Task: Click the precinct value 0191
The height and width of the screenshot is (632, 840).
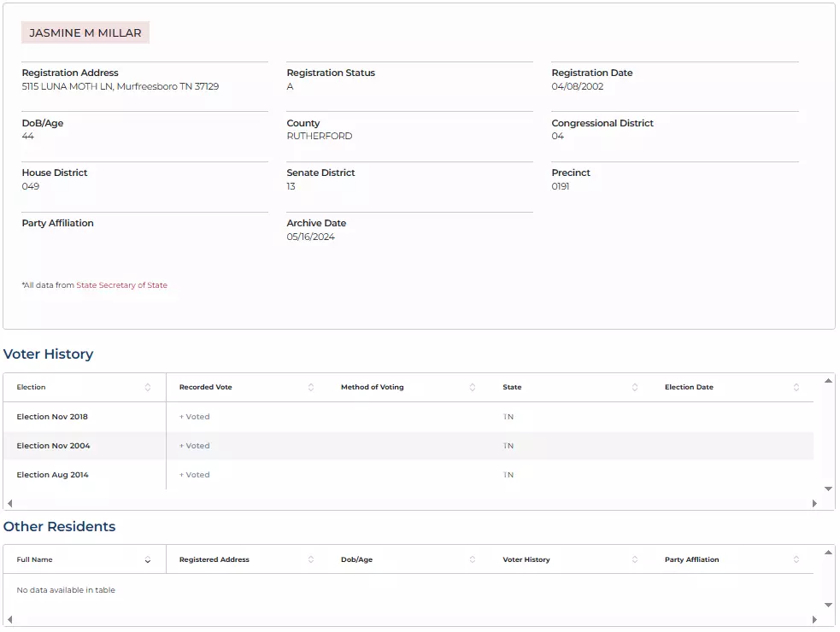Action: coord(561,186)
